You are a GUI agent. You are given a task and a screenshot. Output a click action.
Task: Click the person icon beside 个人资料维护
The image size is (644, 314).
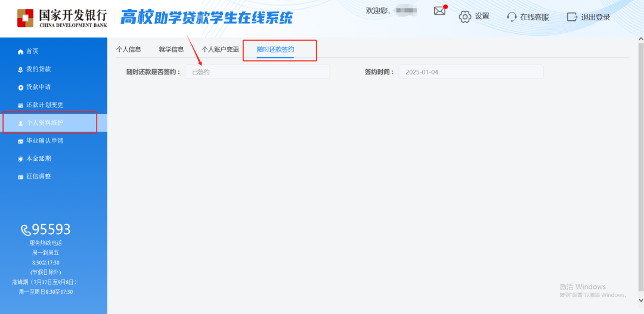pos(20,123)
